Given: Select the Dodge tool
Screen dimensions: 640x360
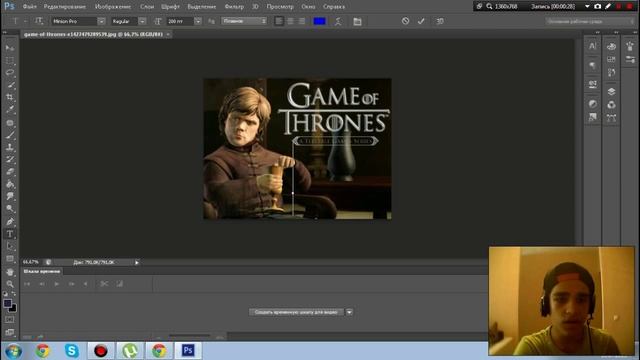Looking at the screenshot, I should [10, 209].
